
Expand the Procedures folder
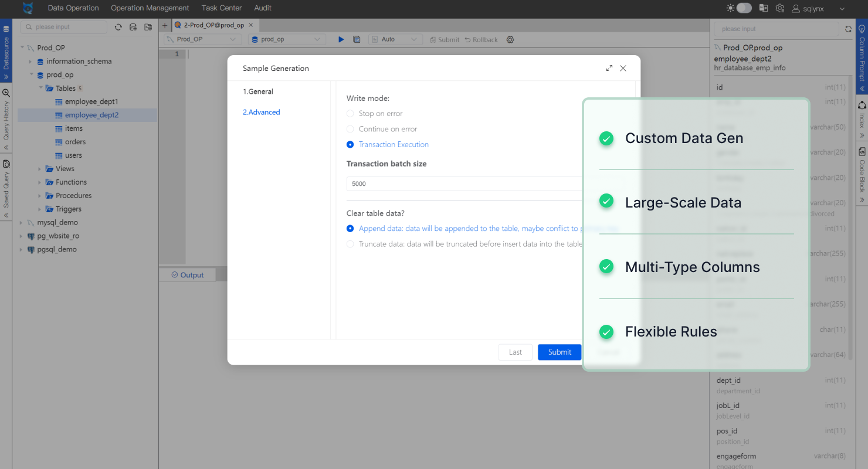click(40, 196)
